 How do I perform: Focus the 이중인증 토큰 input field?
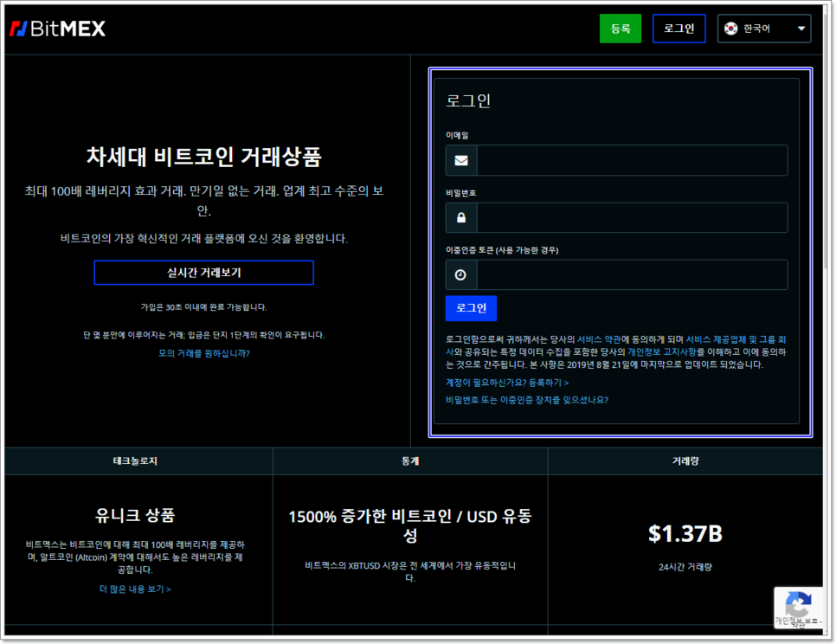tap(632, 274)
